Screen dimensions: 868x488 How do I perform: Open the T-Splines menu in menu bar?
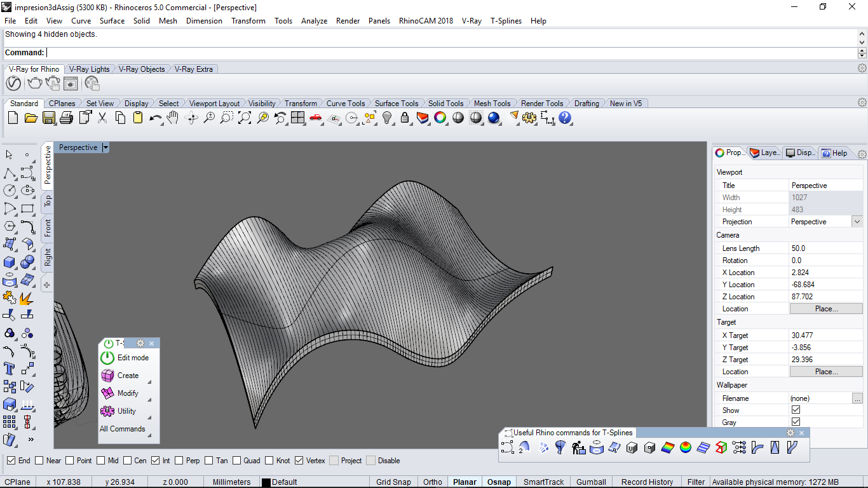tap(506, 21)
